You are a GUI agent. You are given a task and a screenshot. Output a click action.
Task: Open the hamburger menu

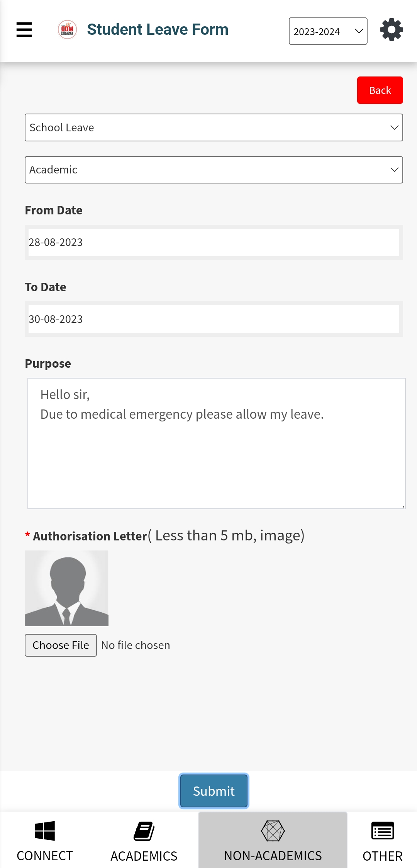tap(24, 30)
